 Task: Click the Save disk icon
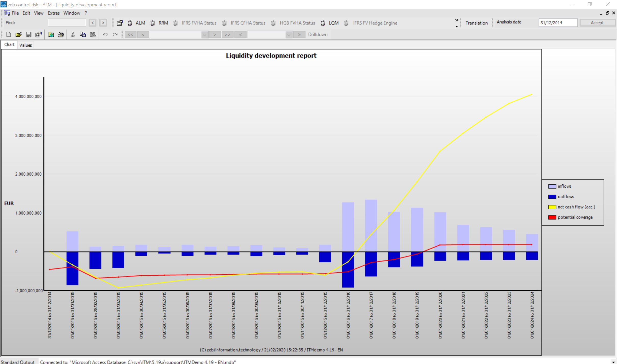[29, 34]
